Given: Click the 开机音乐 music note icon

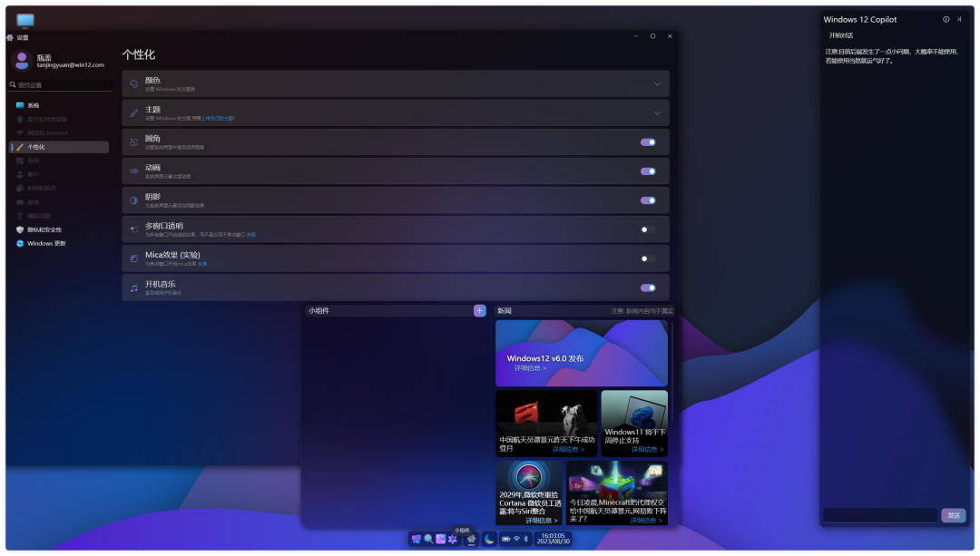Looking at the screenshot, I should (x=133, y=288).
